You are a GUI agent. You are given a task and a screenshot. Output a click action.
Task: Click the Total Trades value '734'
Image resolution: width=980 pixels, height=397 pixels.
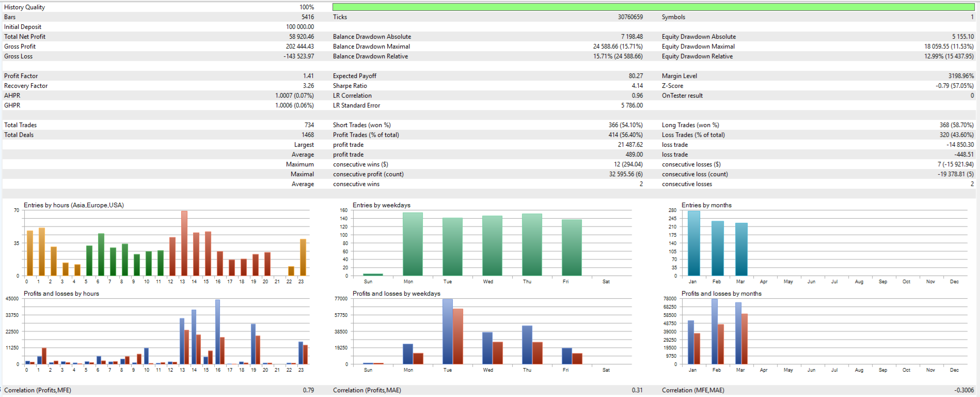pos(309,125)
